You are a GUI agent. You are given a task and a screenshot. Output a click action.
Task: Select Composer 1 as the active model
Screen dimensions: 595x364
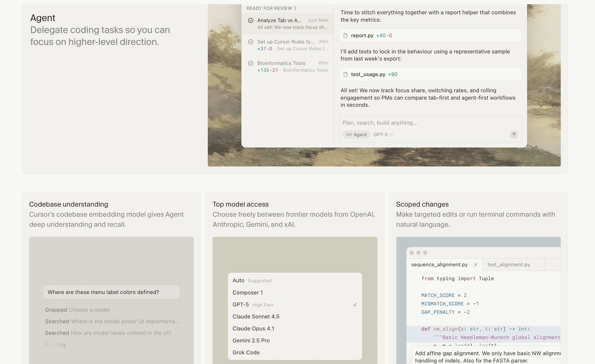[x=247, y=292]
